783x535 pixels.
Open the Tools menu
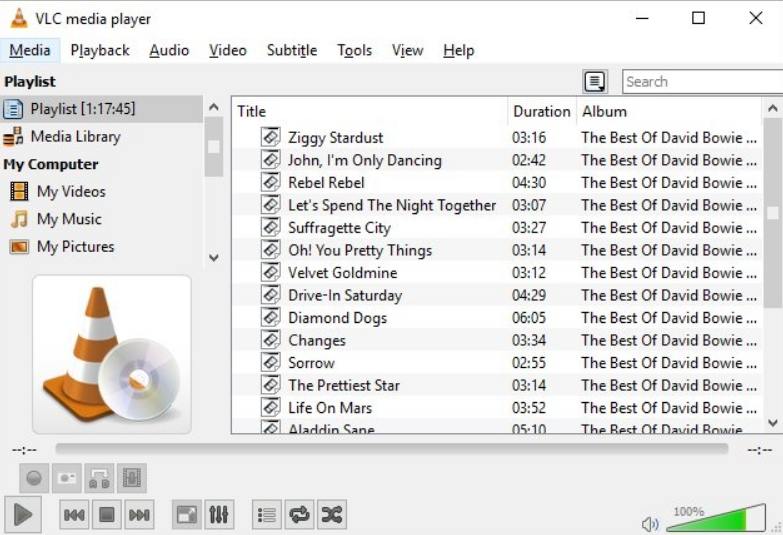(x=354, y=50)
